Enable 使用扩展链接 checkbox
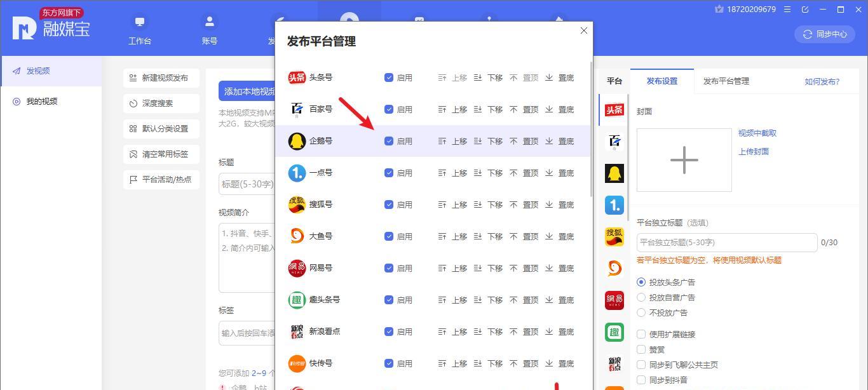This screenshot has width=868, height=390. pyautogui.click(x=641, y=334)
